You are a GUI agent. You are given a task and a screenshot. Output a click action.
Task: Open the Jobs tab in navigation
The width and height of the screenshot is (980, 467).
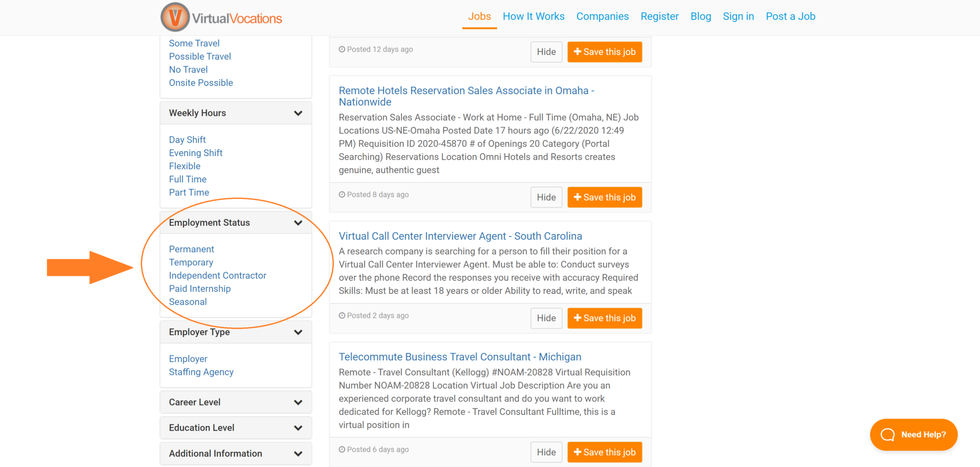(479, 16)
